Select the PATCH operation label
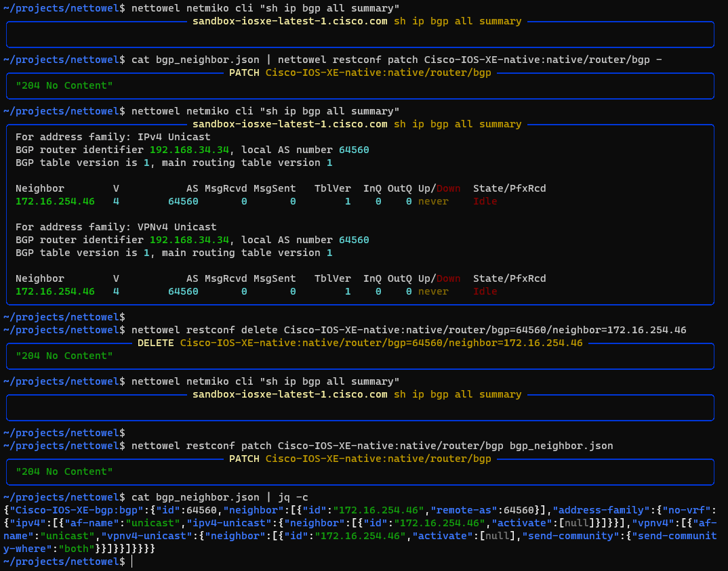Viewport: 728px width, 571px height. pyautogui.click(x=245, y=72)
